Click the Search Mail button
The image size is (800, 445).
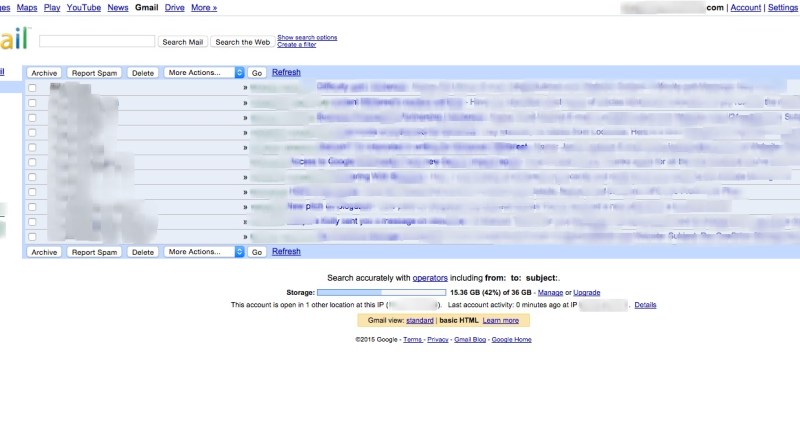(183, 42)
